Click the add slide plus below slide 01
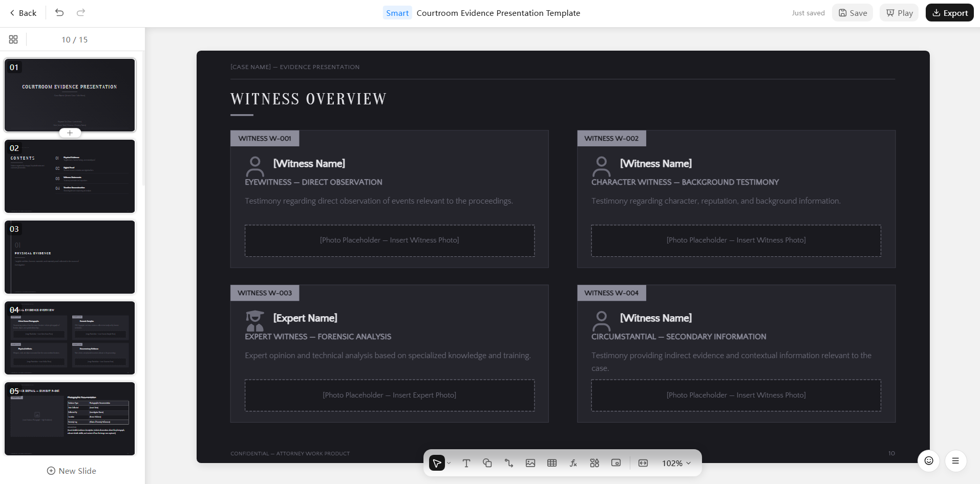 [x=70, y=133]
